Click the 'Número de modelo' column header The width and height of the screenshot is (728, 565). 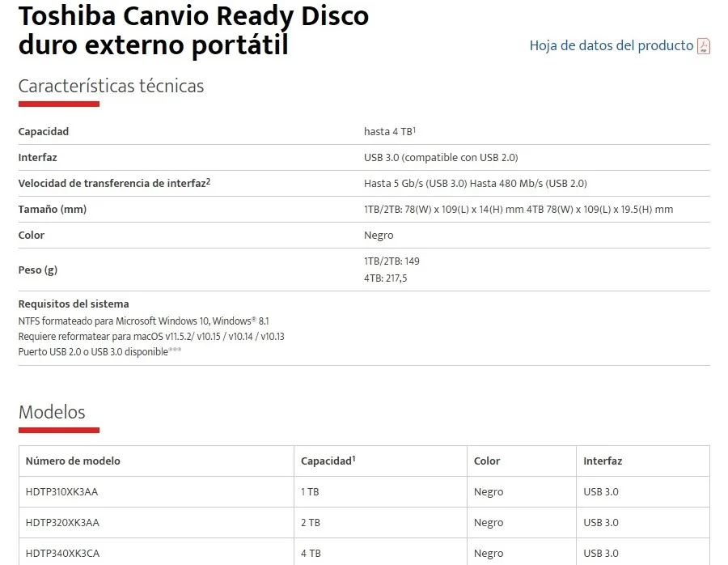pos(73,461)
